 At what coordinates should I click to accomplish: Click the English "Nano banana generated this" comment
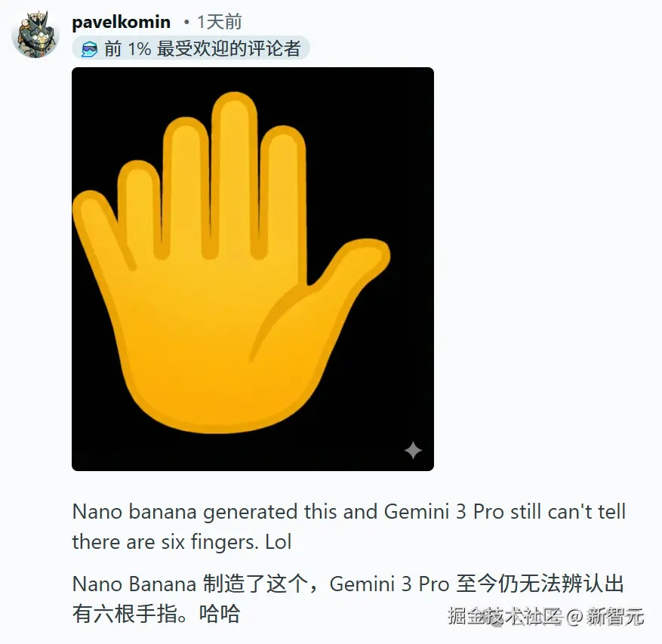point(349,527)
